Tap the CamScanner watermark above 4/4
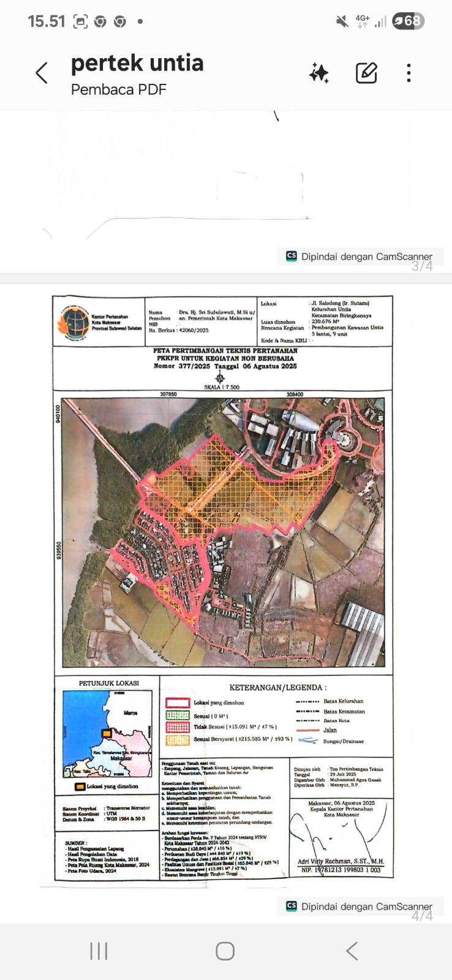 [360, 906]
